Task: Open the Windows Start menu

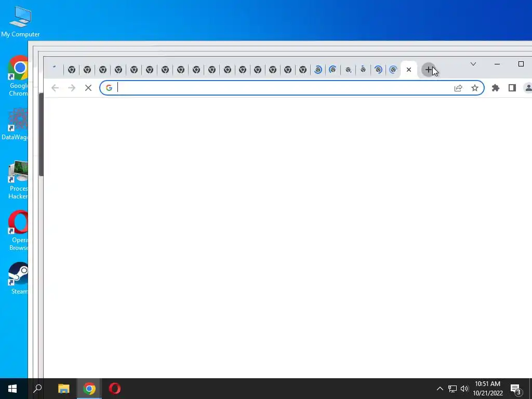Action: (12, 389)
